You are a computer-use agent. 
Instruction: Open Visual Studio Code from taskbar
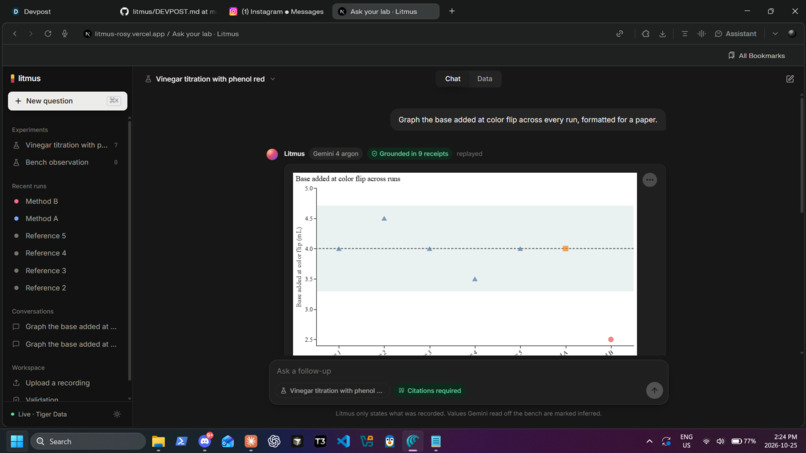coord(343,441)
